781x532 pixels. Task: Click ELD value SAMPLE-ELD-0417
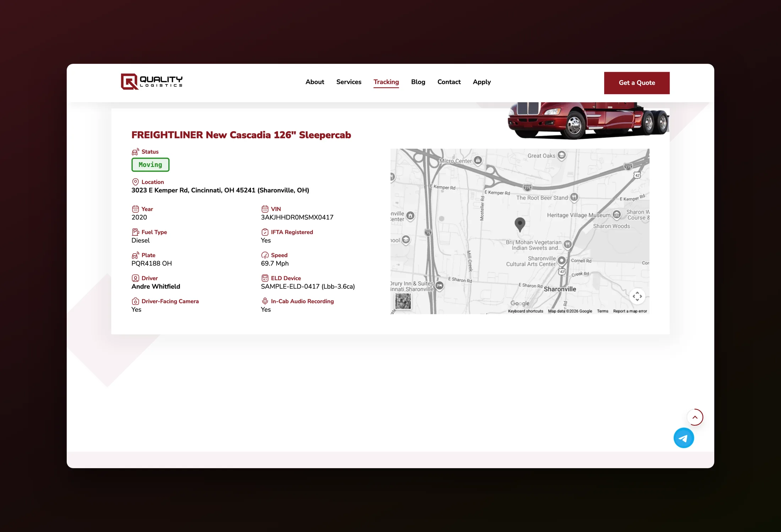[x=308, y=287]
